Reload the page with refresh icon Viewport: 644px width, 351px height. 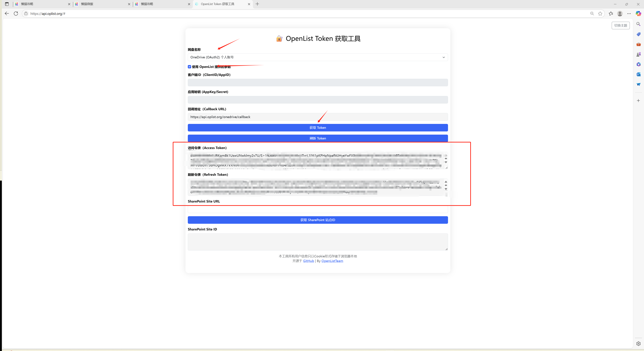coord(16,14)
